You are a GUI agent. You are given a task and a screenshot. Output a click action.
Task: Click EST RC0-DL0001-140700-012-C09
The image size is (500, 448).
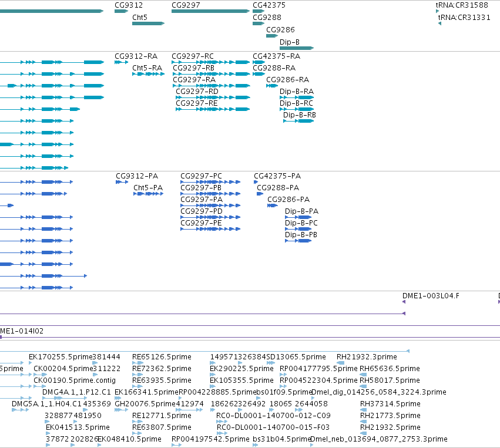[x=273, y=416]
